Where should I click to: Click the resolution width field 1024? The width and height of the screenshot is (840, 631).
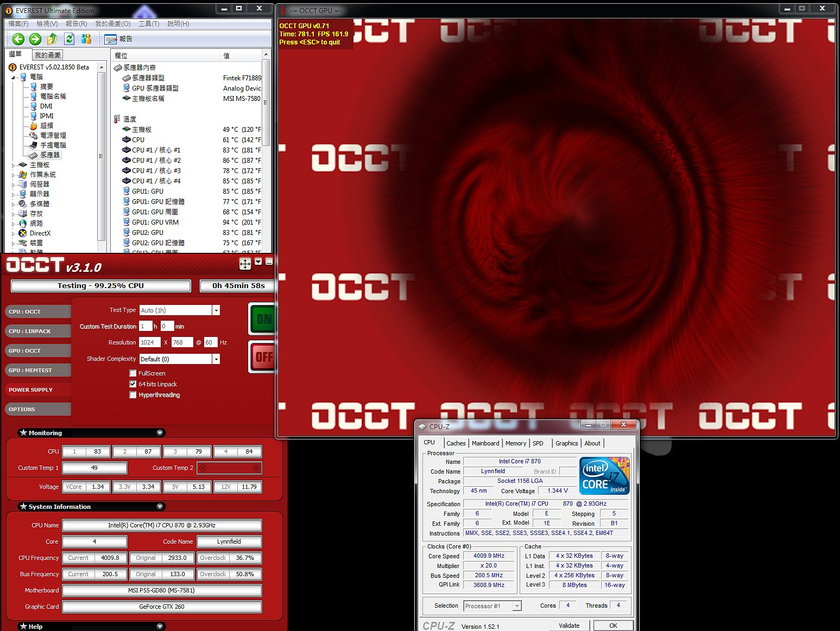coord(150,342)
